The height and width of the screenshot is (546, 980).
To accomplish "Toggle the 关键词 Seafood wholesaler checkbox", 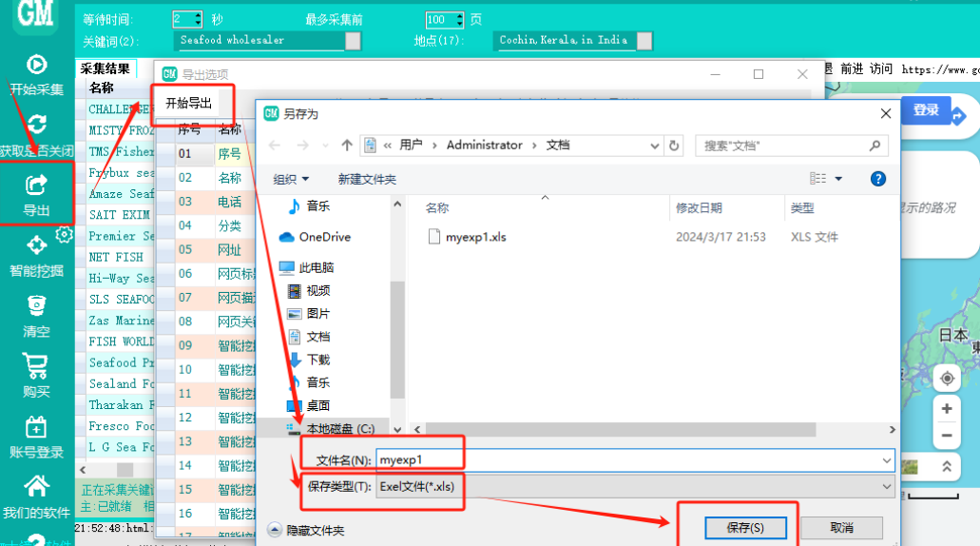I will (354, 41).
